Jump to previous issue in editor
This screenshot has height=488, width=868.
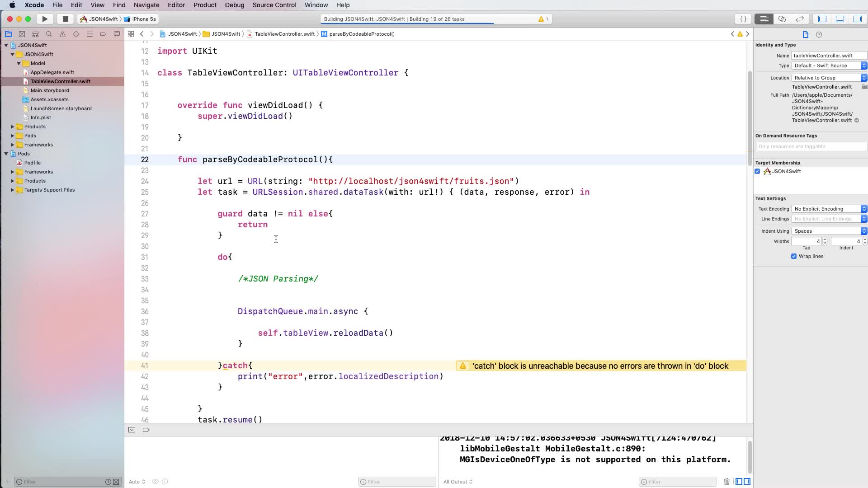coord(733,34)
